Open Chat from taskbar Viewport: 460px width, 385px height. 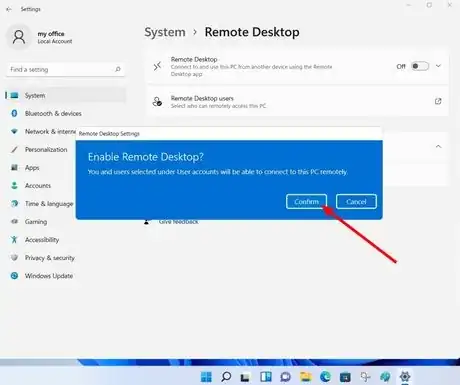pos(285,377)
